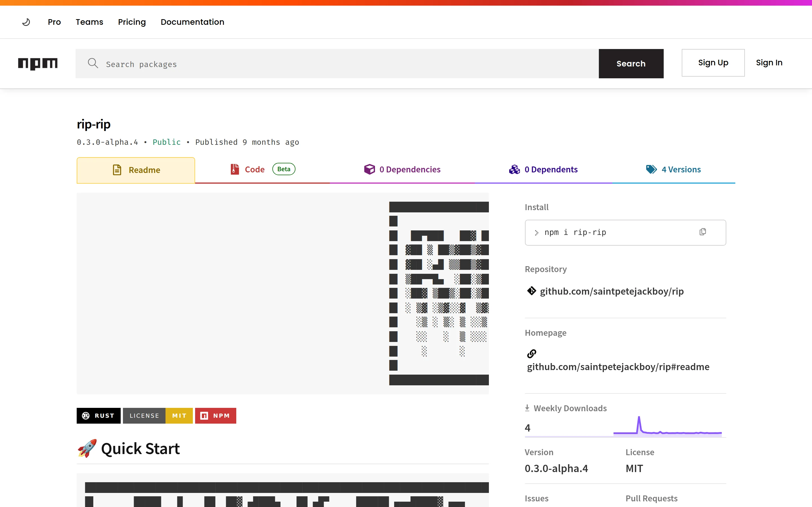Click the weekly downloads sparkline chart

667,428
